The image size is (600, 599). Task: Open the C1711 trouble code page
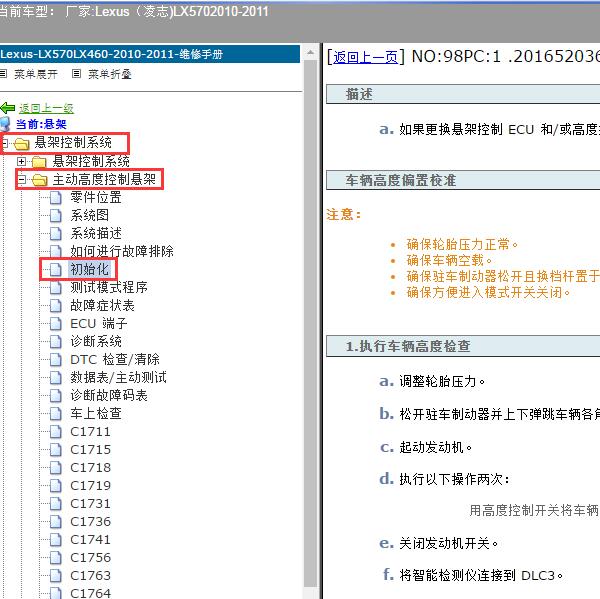tap(90, 431)
